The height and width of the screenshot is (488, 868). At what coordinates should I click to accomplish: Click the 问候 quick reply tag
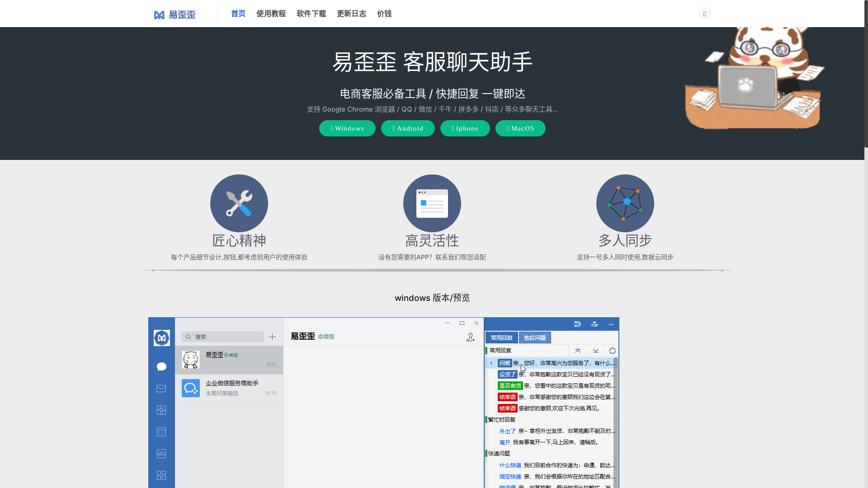505,363
